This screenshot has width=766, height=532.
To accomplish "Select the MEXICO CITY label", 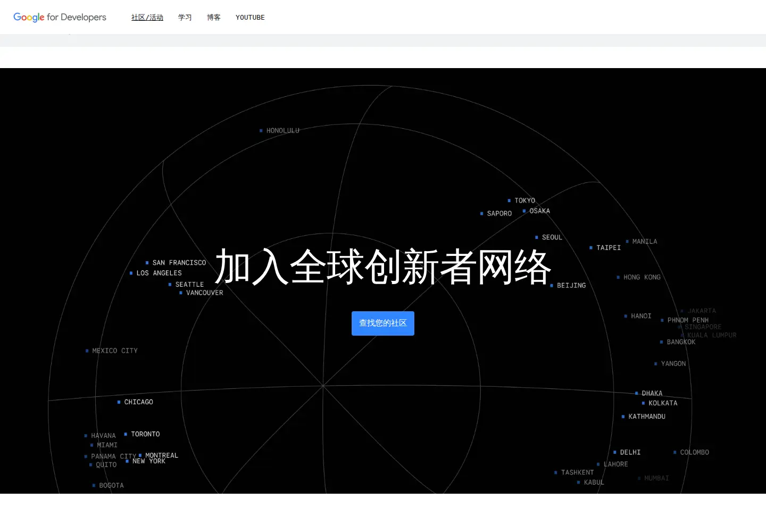I will 115,351.
